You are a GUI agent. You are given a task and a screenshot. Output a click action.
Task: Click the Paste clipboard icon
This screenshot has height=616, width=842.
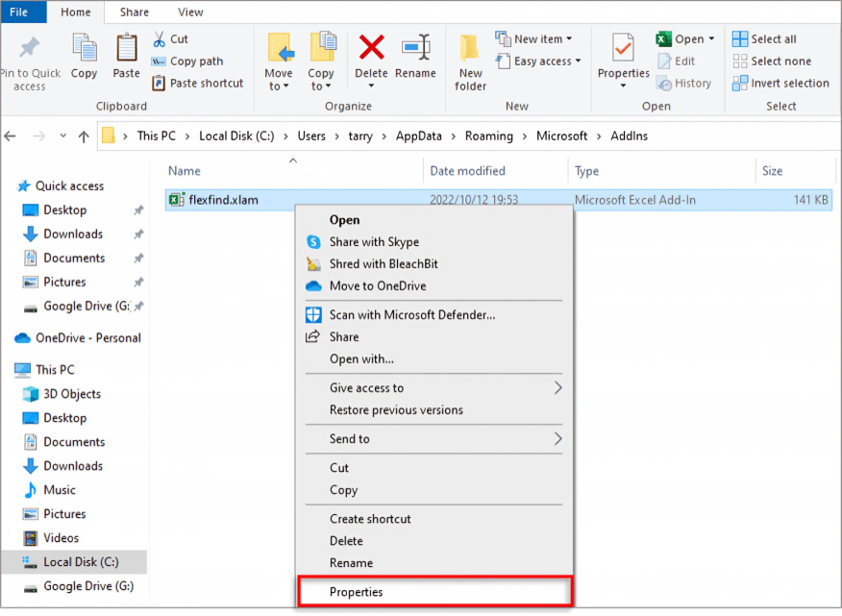[127, 48]
